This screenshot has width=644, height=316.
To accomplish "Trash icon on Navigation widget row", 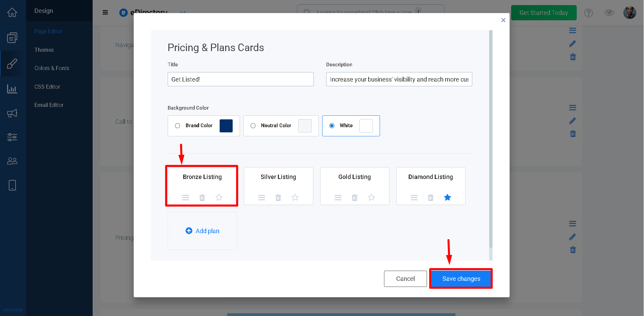I will pyautogui.click(x=573, y=57).
